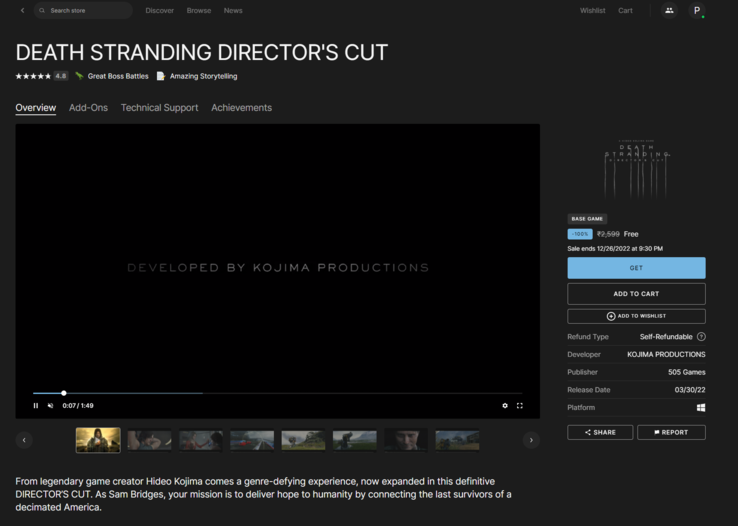Open the Self-Refundable help icon
Screen dimensions: 738x526
(x=701, y=336)
